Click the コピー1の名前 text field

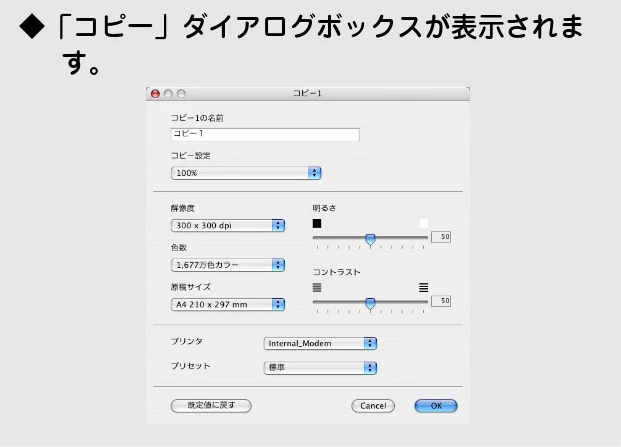[265, 134]
